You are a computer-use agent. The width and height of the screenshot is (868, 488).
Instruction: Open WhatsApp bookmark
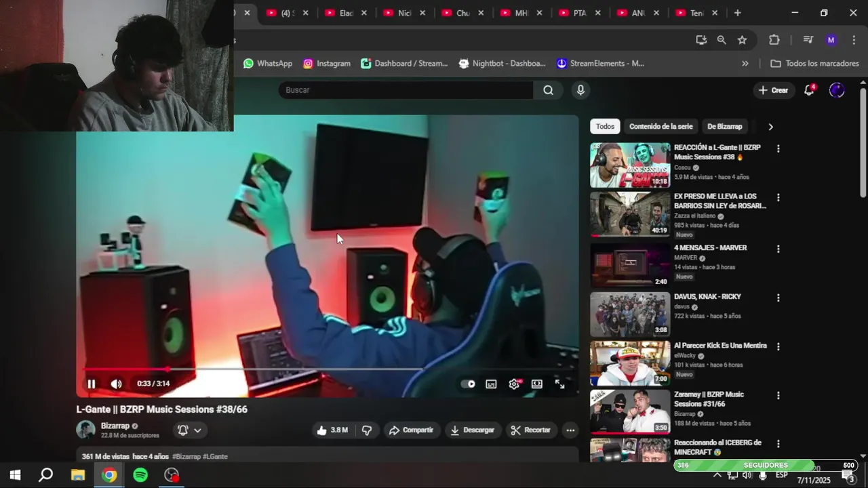(x=268, y=63)
